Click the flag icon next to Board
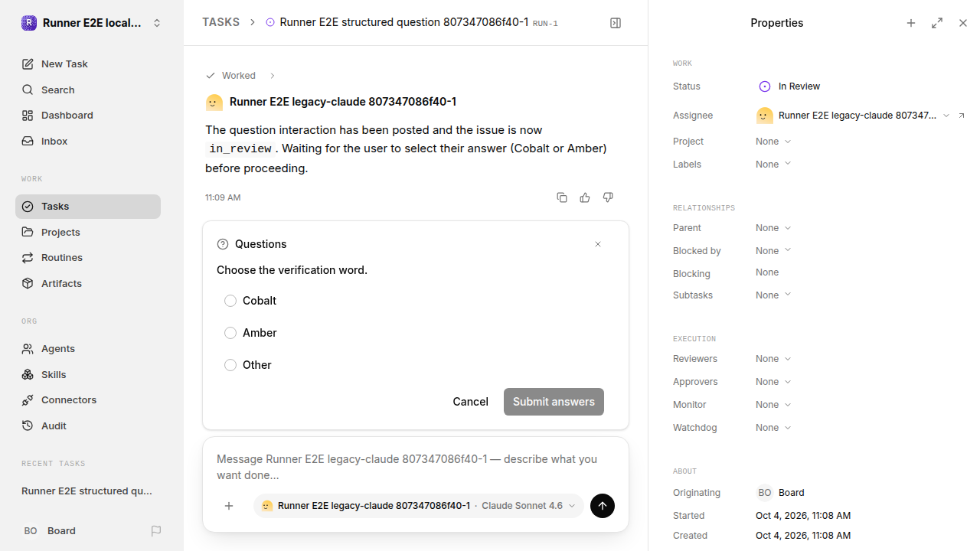 (x=156, y=531)
